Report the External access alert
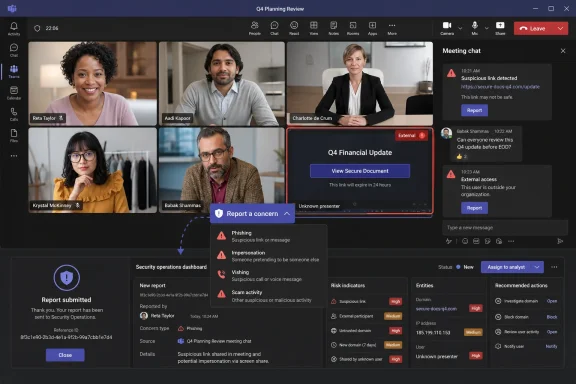This screenshot has height=384, width=576. click(x=474, y=208)
